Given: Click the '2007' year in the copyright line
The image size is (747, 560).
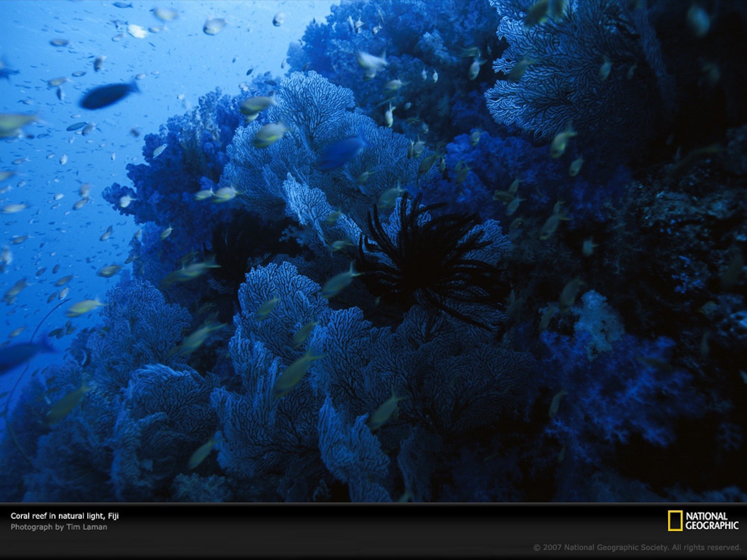Looking at the screenshot, I should click(552, 547).
